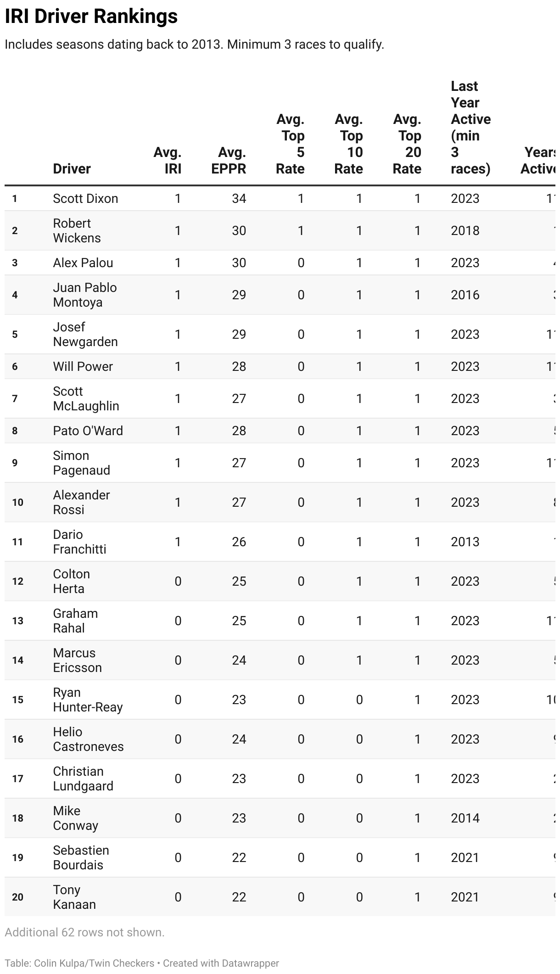Click Avg. Top 20 Rate header
Image resolution: width=560 pixels, height=974 pixels.
pos(407,144)
